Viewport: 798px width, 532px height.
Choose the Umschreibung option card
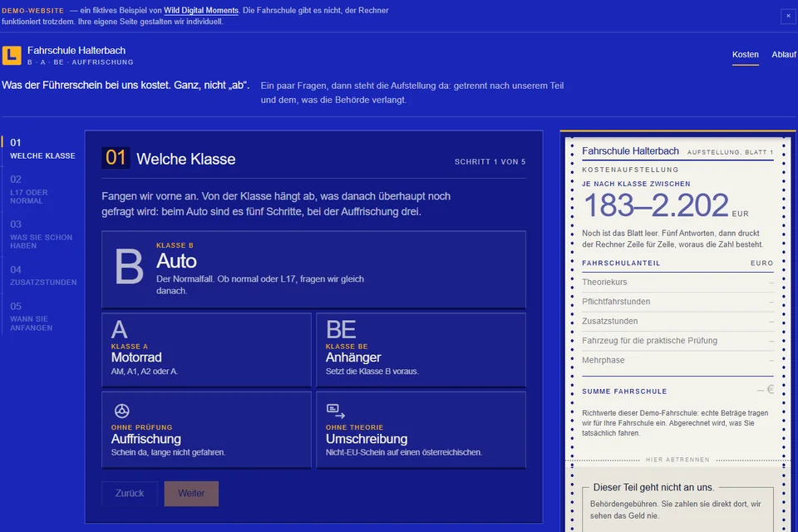point(421,430)
